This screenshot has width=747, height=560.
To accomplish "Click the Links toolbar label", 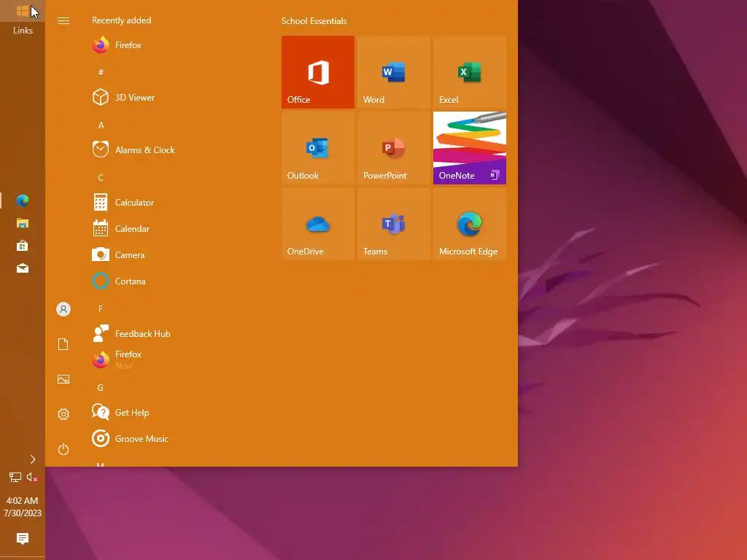I will pos(23,31).
